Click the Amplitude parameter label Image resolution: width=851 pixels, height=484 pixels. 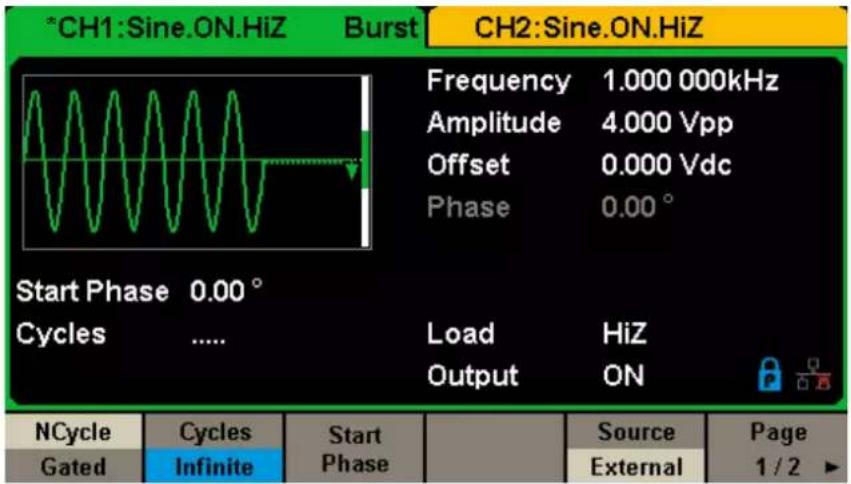point(494,124)
